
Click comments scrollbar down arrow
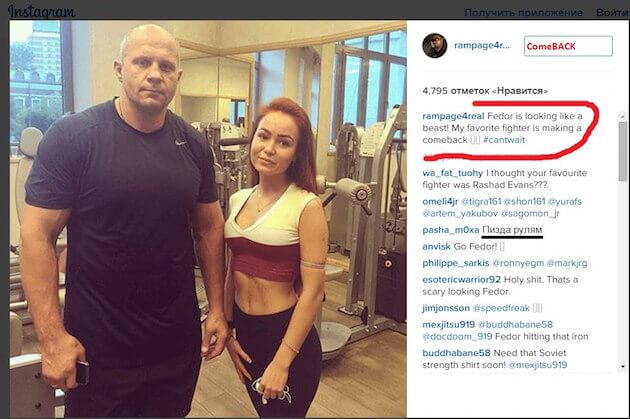click(623, 366)
